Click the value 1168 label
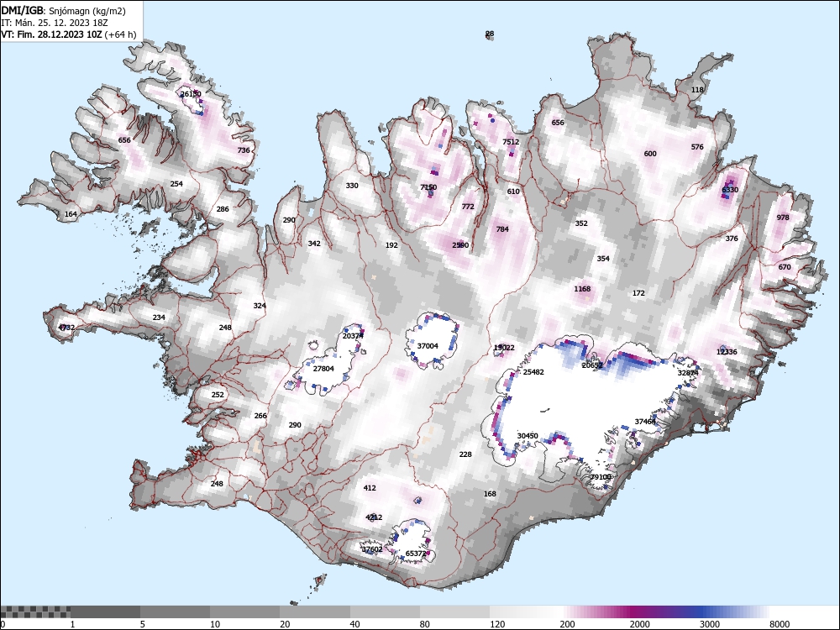This screenshot has width=840, height=630. click(x=582, y=289)
